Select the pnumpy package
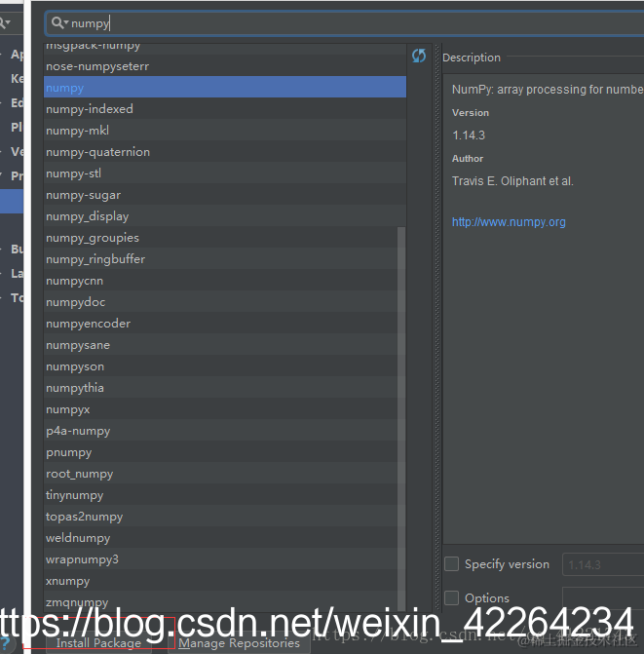 220,452
